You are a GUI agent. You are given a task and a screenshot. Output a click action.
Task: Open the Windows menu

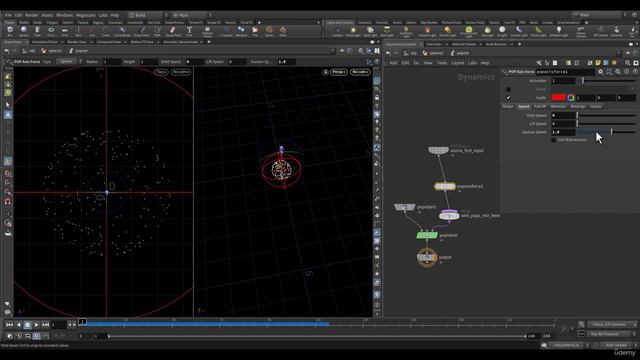[x=64, y=15]
